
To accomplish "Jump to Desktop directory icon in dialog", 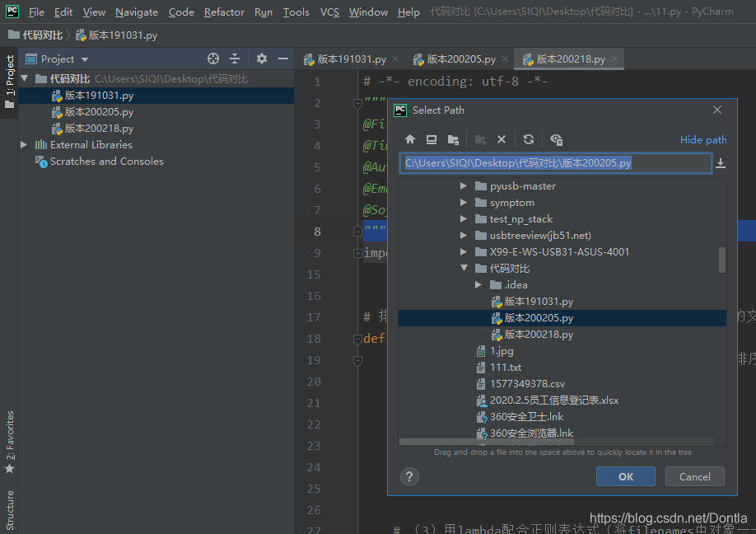I will tap(432, 139).
